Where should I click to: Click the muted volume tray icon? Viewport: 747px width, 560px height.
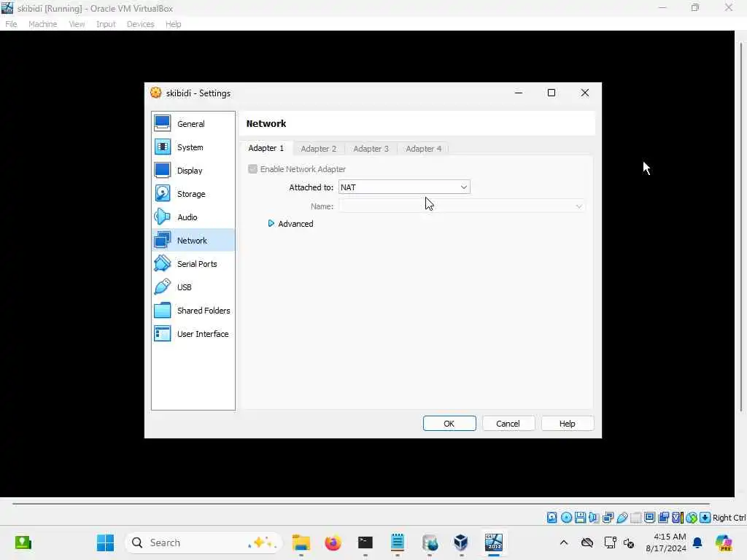[628, 542]
